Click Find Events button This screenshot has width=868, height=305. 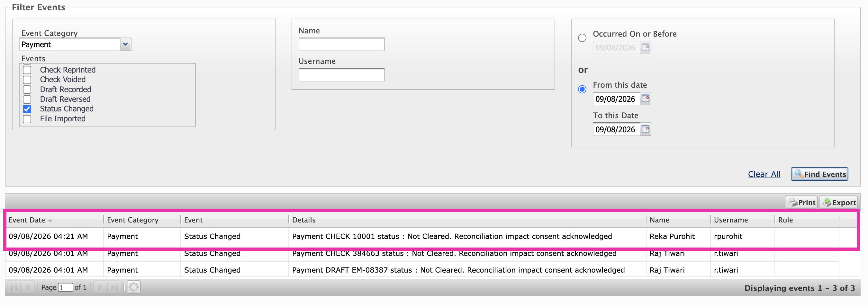819,174
